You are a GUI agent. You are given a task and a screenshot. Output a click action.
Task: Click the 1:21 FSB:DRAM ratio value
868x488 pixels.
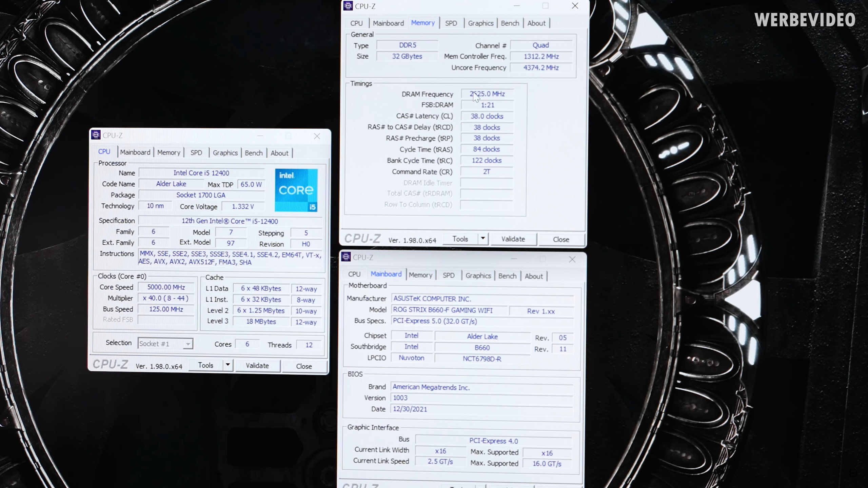[x=487, y=105]
